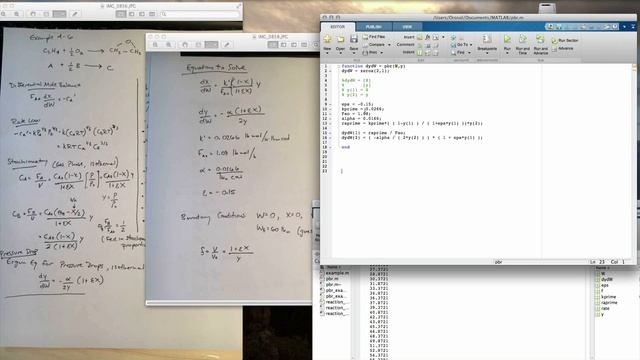640x360 pixels.
Task: Open dropdown arrow below Save button
Action: [354, 53]
